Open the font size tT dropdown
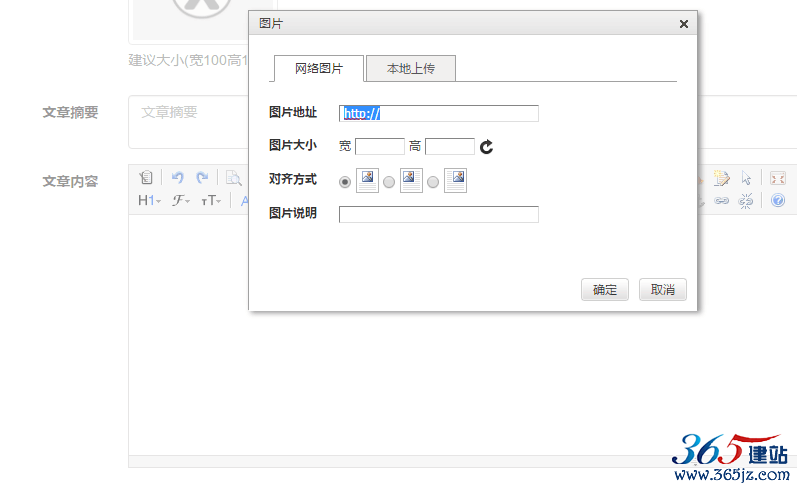Screen dimensions: 797x488 point(211,201)
